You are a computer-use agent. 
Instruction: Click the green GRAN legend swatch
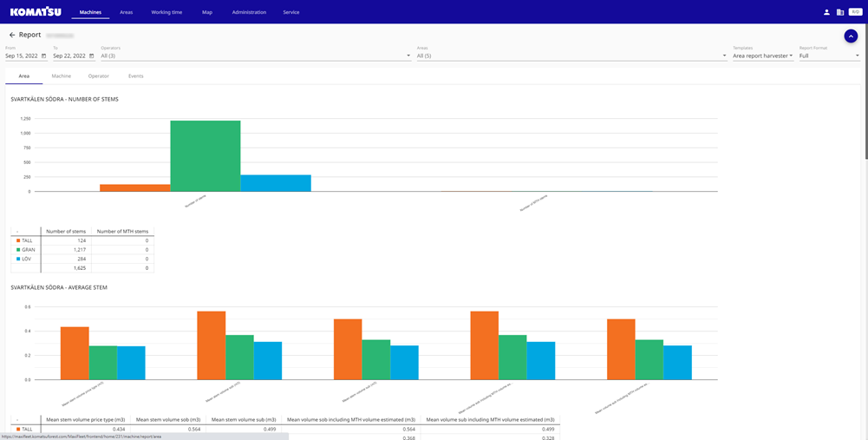coord(17,249)
